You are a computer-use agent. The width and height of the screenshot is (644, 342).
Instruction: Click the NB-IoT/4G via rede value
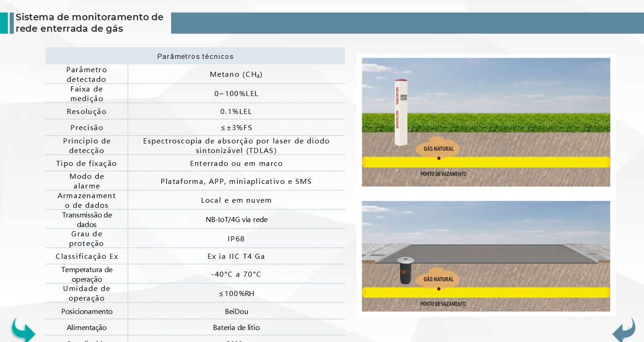(236, 219)
